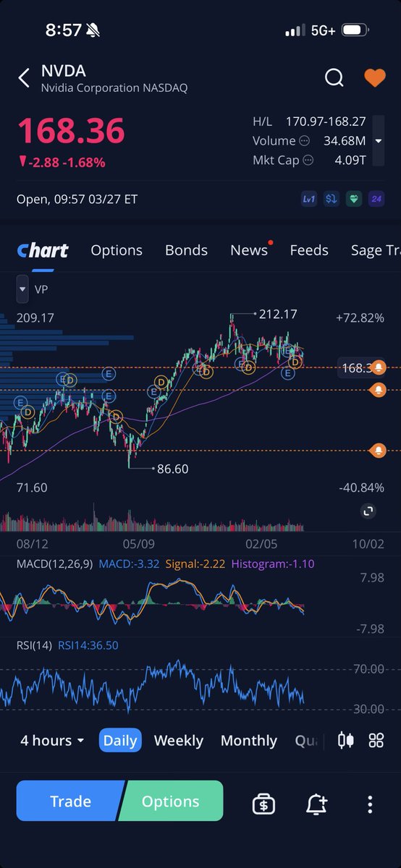Select the Monthly timeframe

pyautogui.click(x=249, y=741)
